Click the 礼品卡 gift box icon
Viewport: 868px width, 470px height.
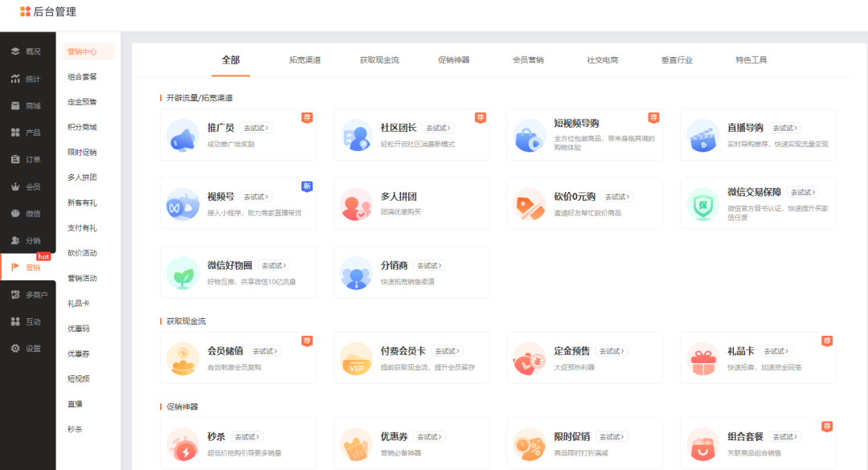[702, 359]
